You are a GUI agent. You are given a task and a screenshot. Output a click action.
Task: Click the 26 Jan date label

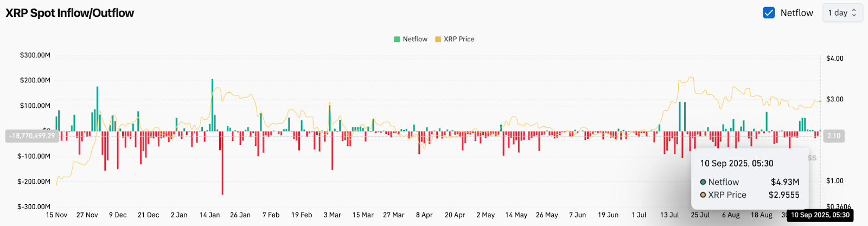point(240,215)
